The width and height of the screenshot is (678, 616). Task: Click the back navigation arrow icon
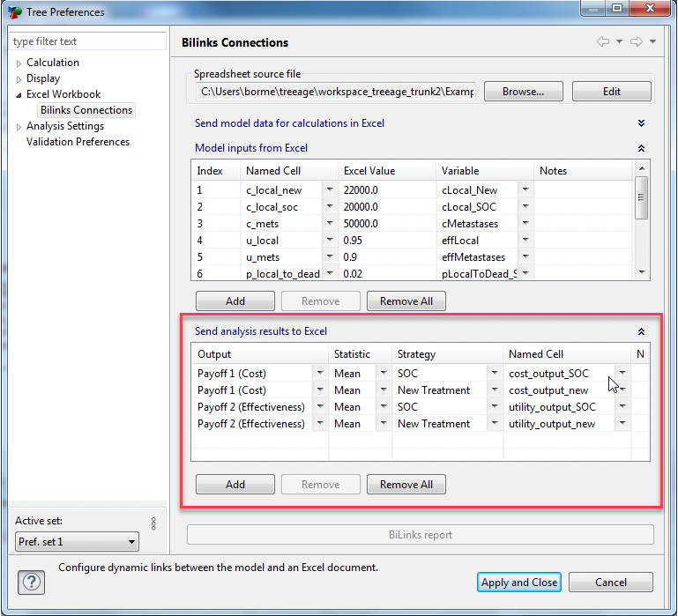[603, 41]
